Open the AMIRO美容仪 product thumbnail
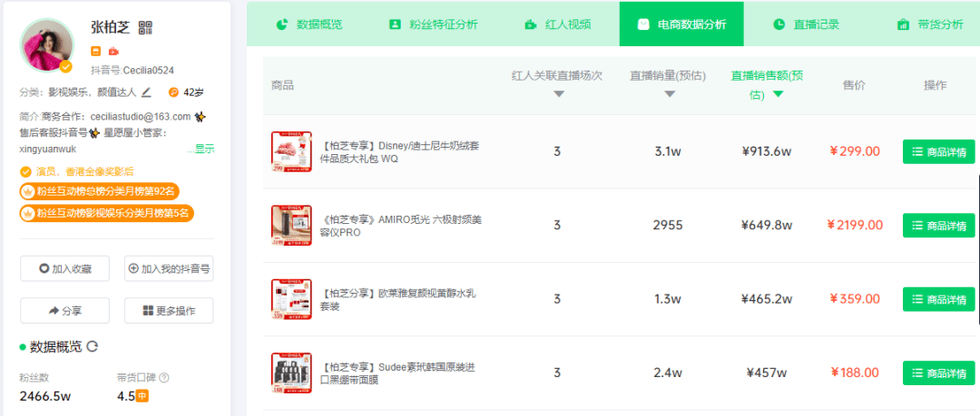This screenshot has height=416, width=980. click(291, 226)
